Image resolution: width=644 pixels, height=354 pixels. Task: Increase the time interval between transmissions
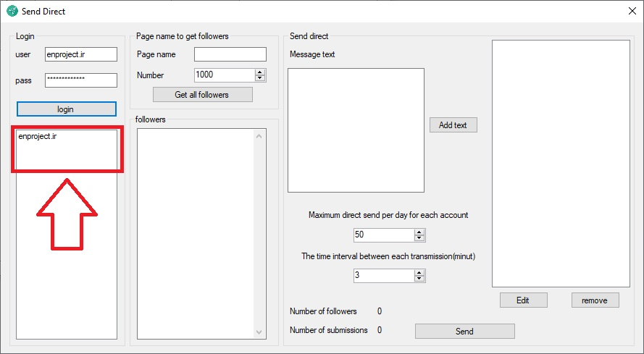(x=419, y=272)
